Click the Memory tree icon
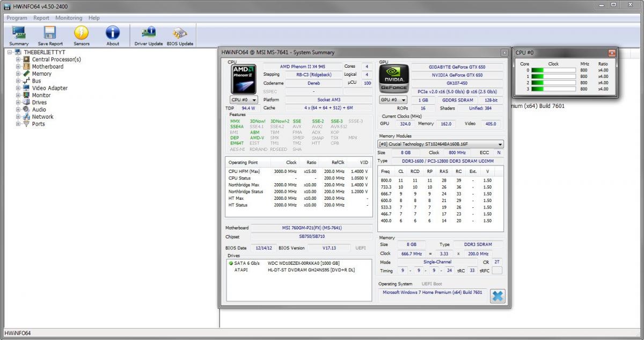 [27, 74]
